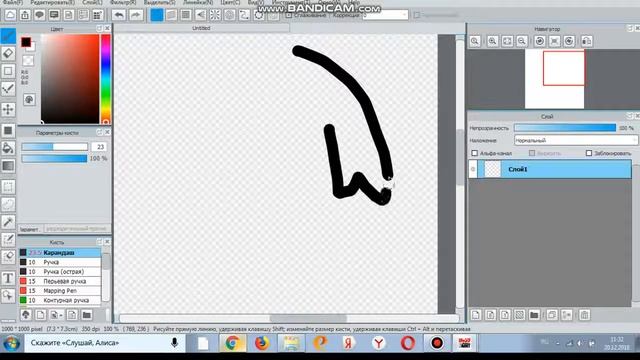The height and width of the screenshot is (360, 640).
Task: Select the Перьевая ручка brush
Action: pos(60,281)
